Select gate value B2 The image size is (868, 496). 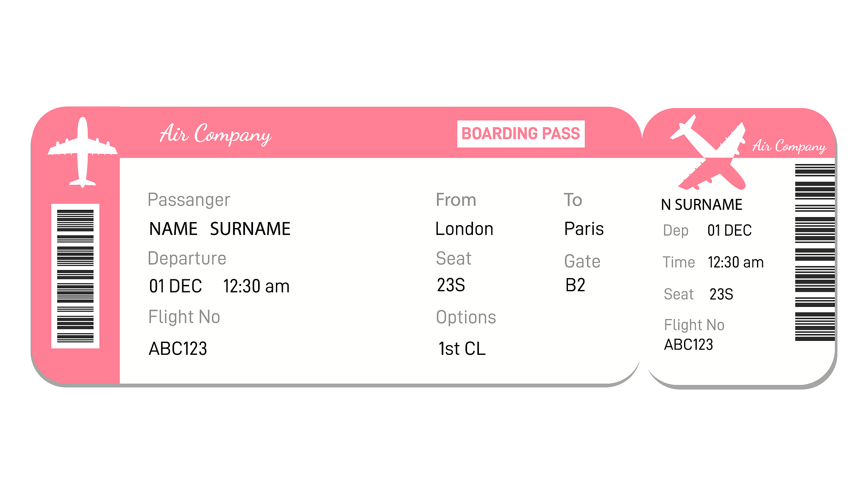(575, 285)
